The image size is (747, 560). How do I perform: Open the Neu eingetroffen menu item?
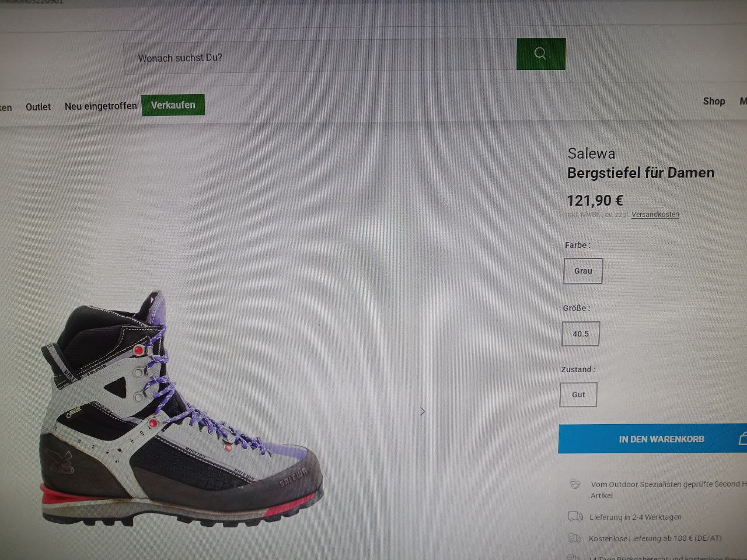(100, 106)
